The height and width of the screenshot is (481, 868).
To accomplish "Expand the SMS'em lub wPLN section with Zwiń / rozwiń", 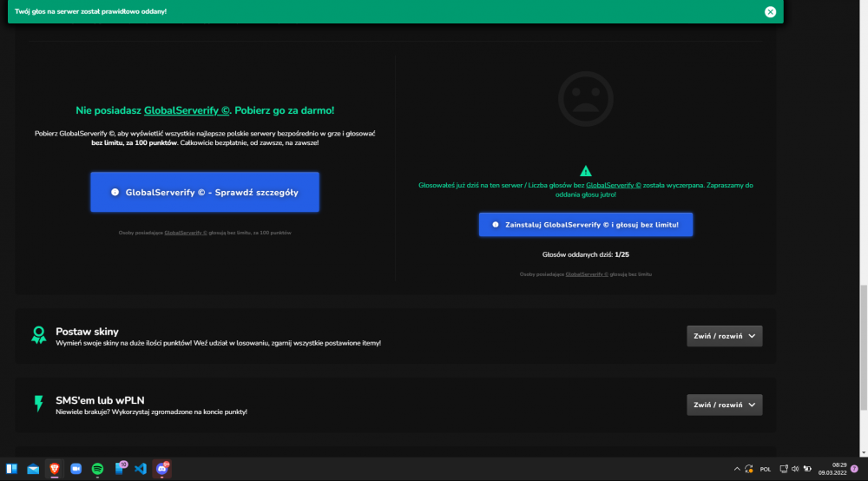I will pyautogui.click(x=724, y=405).
